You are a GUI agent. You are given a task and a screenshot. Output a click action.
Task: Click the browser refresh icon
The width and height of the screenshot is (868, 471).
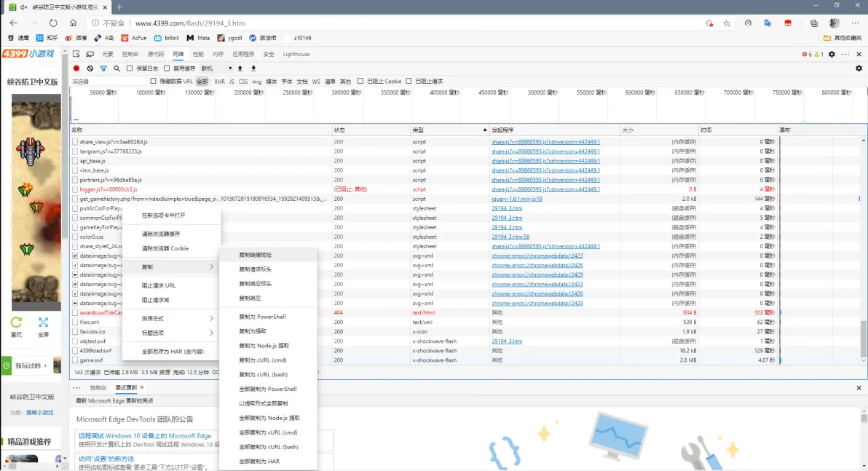point(53,23)
